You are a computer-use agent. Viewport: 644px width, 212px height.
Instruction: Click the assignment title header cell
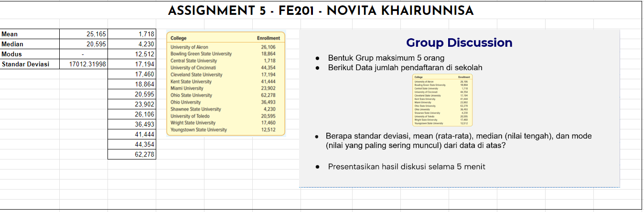(322, 10)
